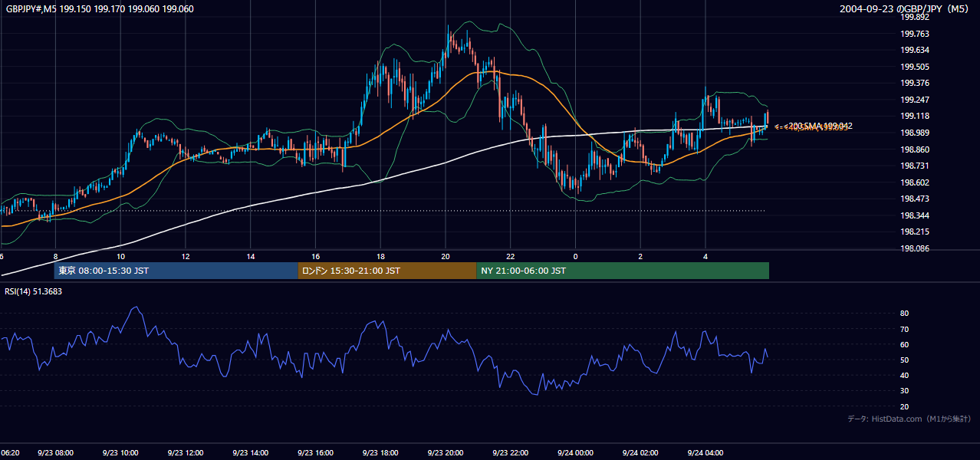Click the 9/23 14:00 bottom time label
This screenshot has height=460, width=980.
tap(251, 453)
